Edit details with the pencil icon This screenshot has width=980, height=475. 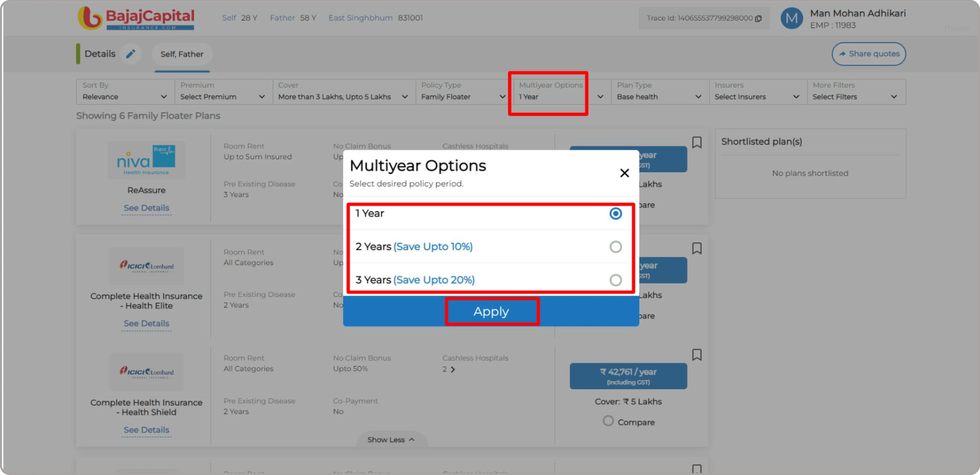click(x=130, y=54)
